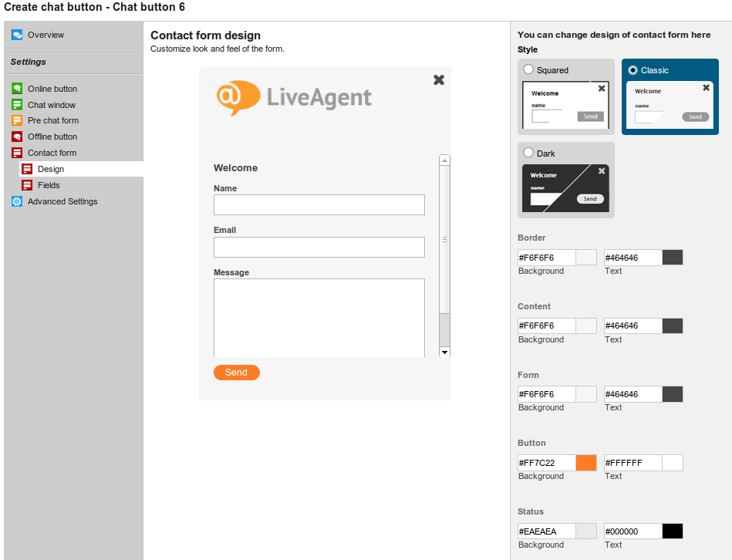Viewport: 732px width, 560px height.
Task: Click the green Online button icon
Action: click(x=17, y=89)
